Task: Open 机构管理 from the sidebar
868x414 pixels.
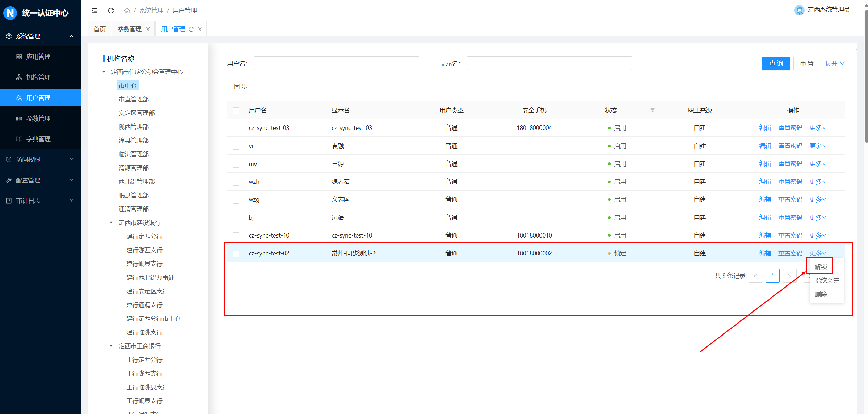Action: (38, 77)
